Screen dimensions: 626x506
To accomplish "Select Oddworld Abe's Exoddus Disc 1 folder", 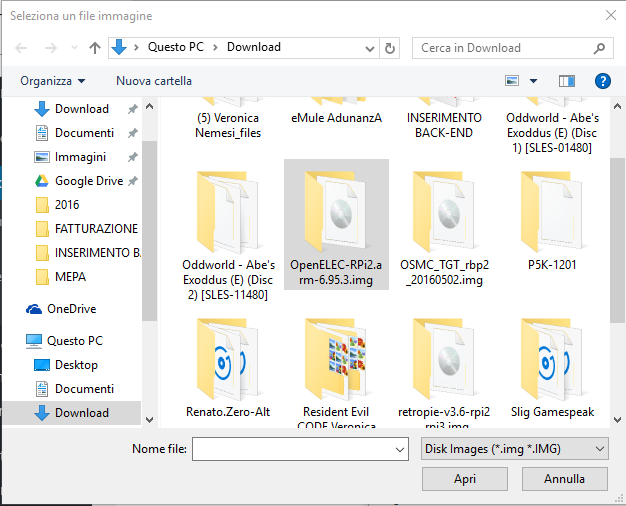I will pyautogui.click(x=552, y=133).
